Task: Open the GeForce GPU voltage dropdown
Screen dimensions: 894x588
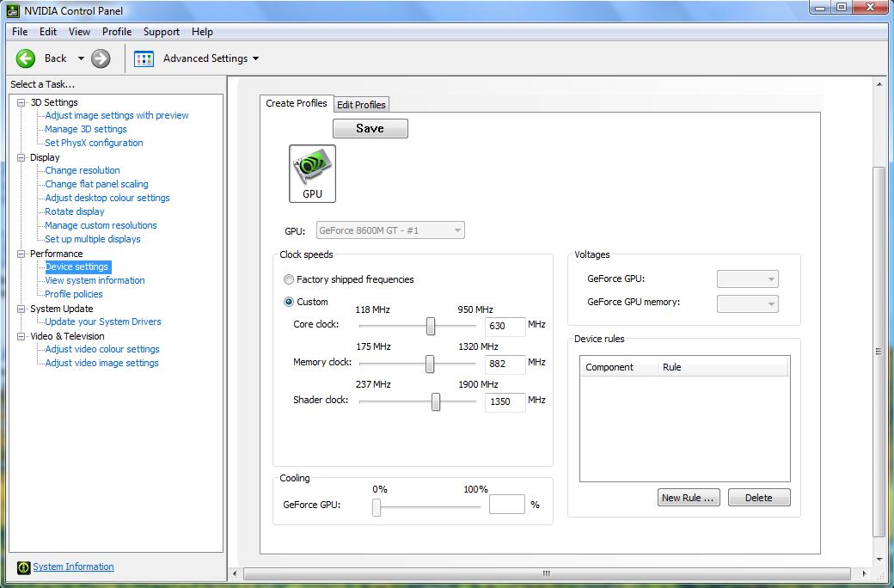Action: click(x=748, y=279)
